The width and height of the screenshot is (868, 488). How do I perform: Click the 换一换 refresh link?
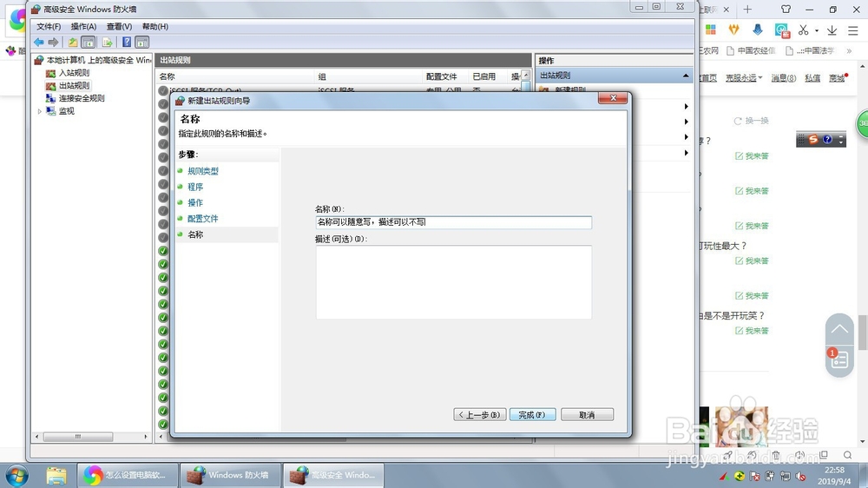click(751, 121)
